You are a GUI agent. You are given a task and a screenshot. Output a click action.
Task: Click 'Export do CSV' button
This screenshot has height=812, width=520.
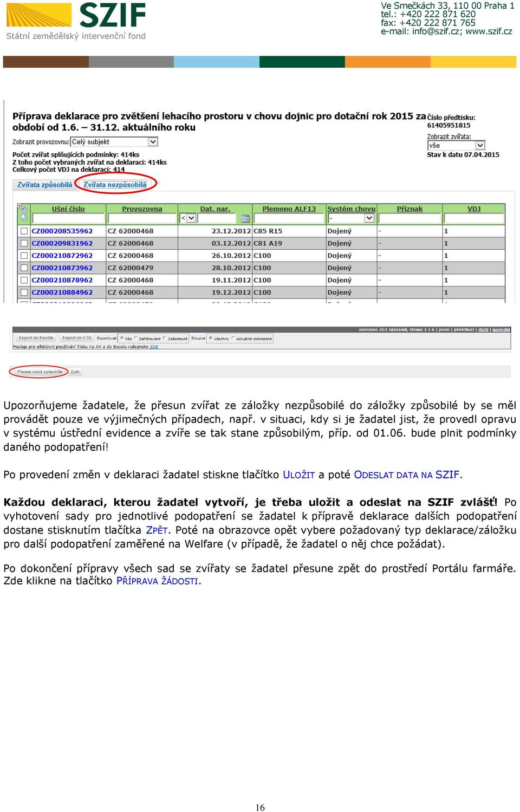coord(77,338)
